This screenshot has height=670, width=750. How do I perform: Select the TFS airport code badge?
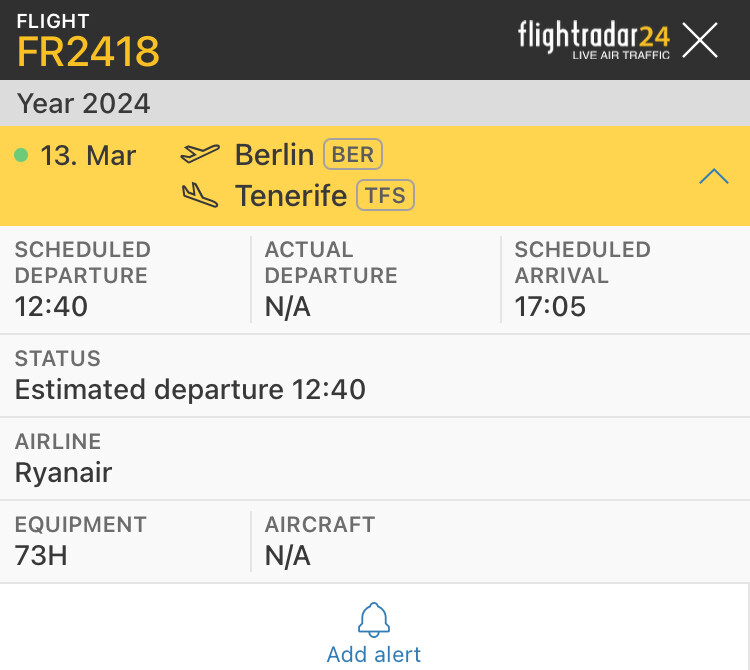tap(385, 195)
